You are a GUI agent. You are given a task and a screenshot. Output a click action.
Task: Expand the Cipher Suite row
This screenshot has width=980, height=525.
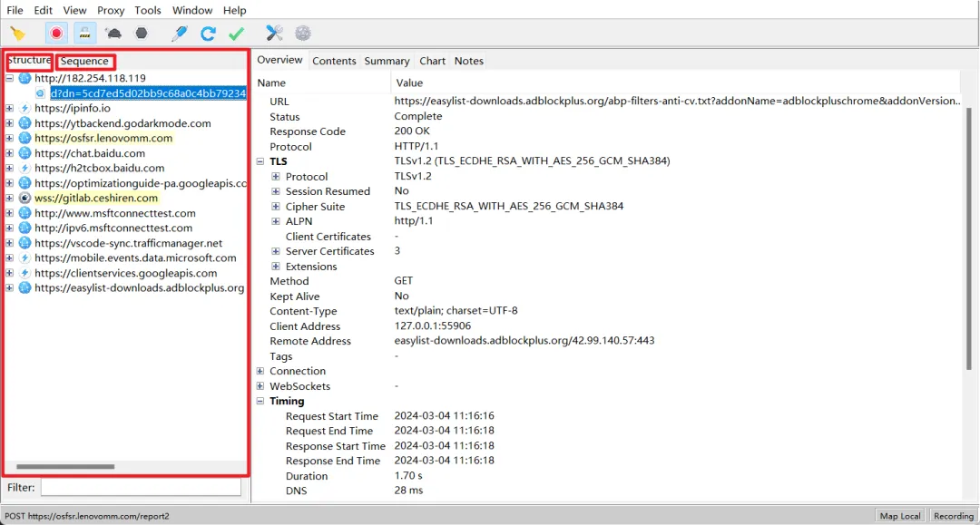[276, 206]
